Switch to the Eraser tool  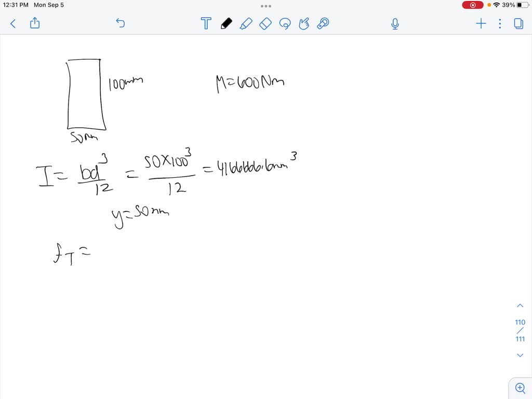265,23
